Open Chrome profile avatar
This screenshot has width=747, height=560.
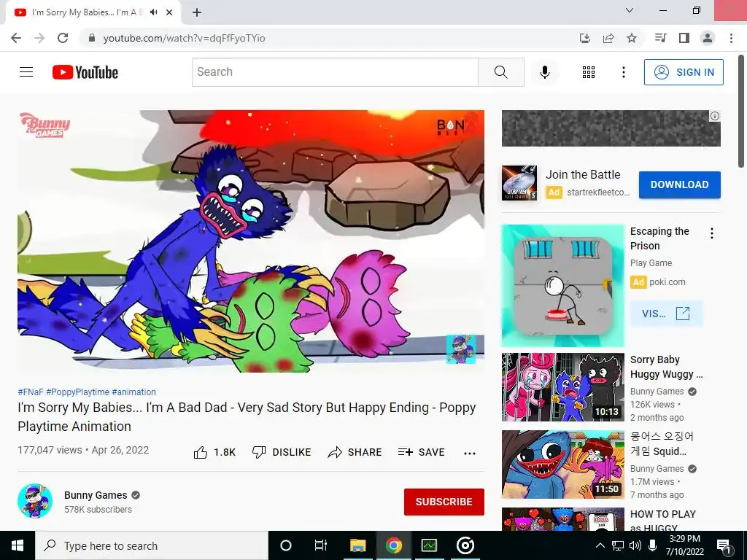[708, 38]
